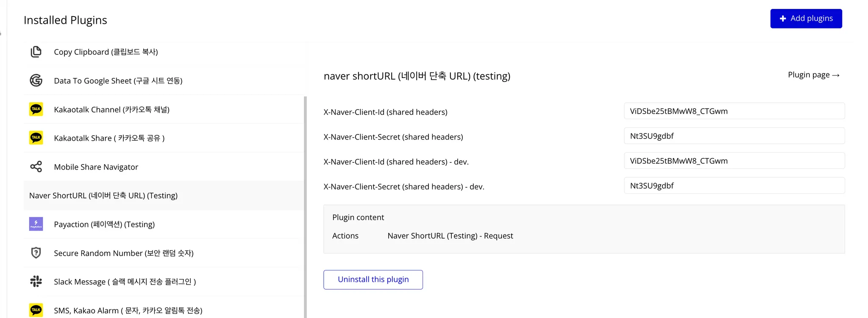Select Naver ShortURL (Testing) list row
The width and height of the screenshot is (868, 318).
point(163,195)
